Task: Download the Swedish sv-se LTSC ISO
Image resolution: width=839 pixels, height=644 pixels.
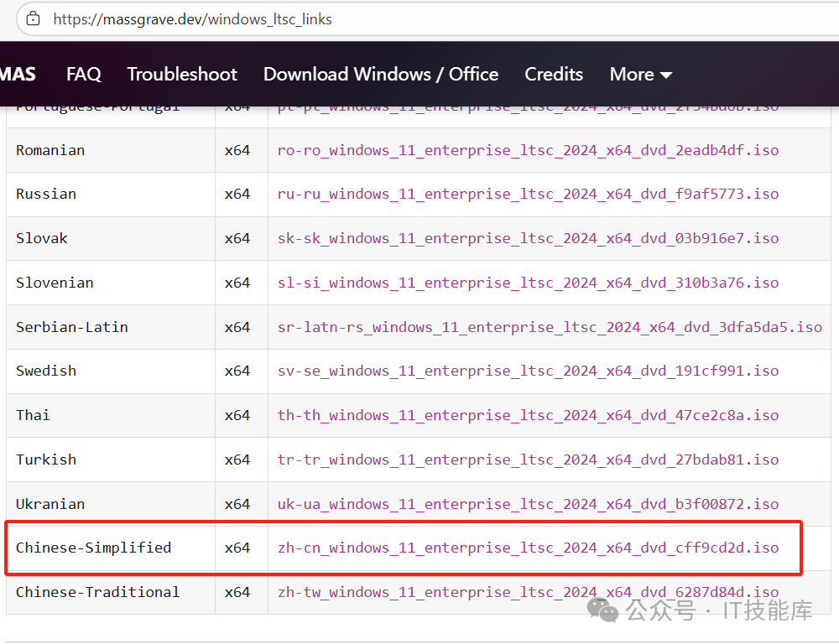Action: pos(528,371)
